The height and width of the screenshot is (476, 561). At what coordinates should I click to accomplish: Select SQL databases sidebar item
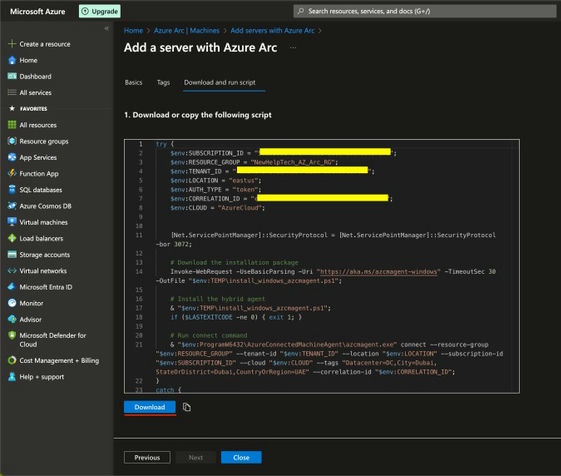tap(35, 190)
